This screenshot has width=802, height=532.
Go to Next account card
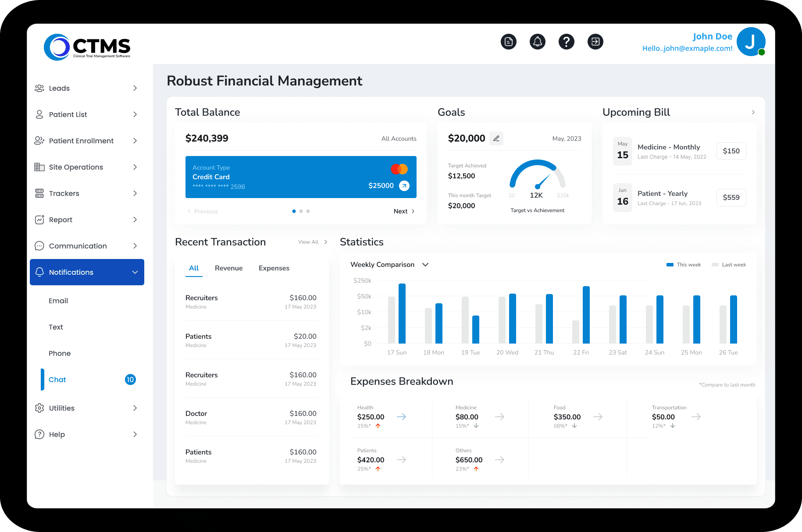pos(404,211)
